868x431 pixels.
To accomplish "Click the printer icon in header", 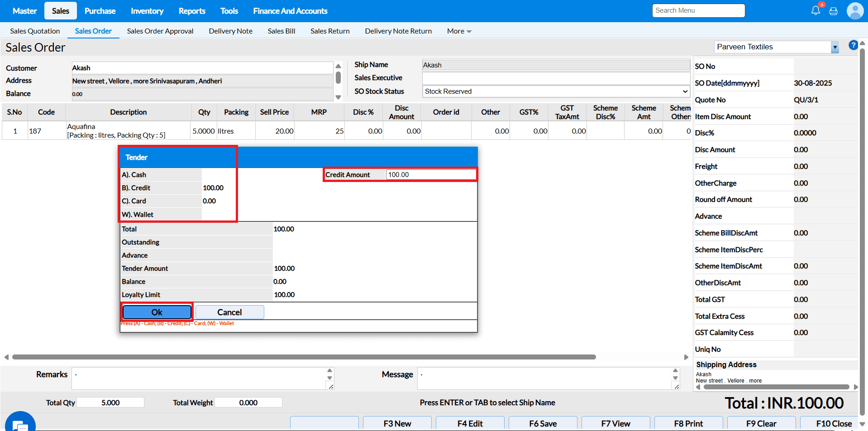I will point(833,11).
